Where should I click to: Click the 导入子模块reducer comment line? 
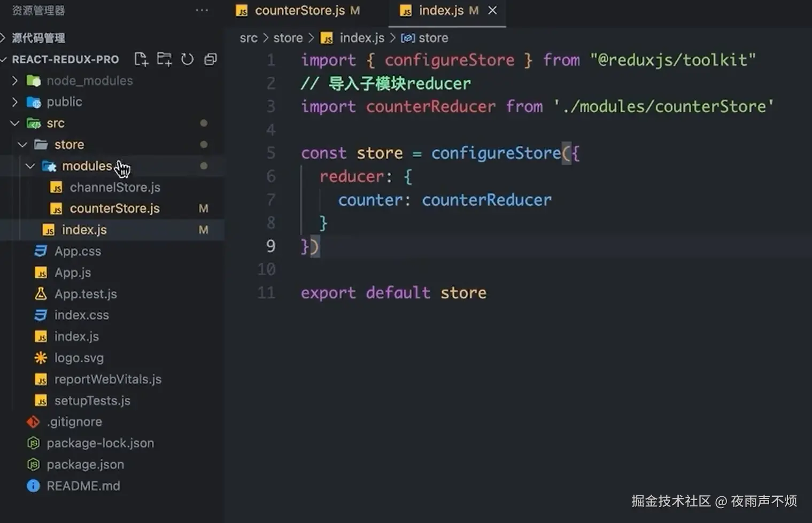coord(385,83)
